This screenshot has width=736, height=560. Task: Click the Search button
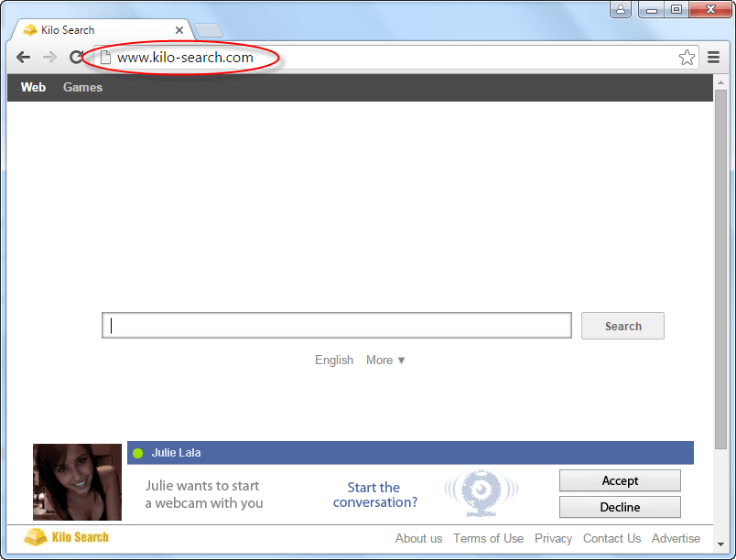click(622, 326)
